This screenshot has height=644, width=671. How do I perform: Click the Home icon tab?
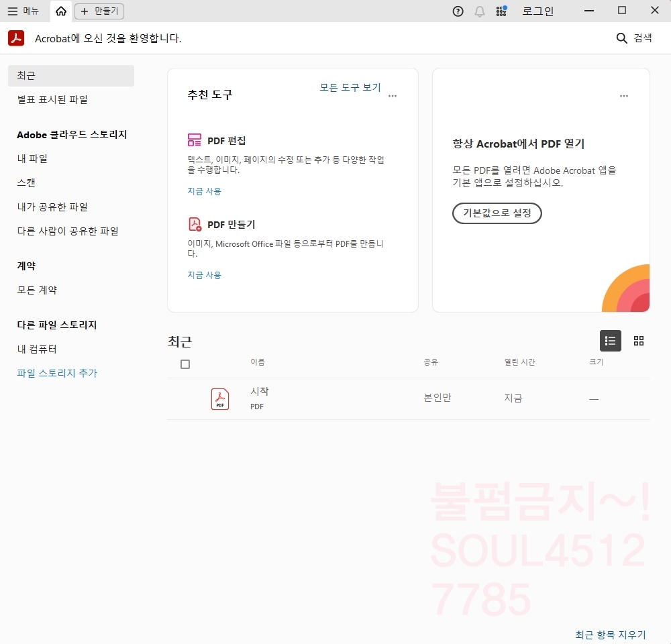(61, 11)
